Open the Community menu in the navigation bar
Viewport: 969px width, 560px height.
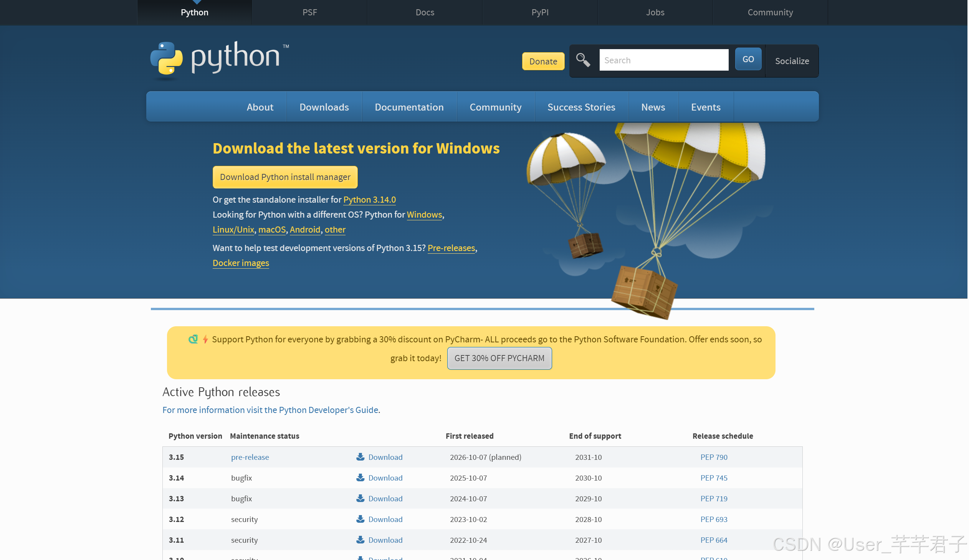tap(496, 107)
